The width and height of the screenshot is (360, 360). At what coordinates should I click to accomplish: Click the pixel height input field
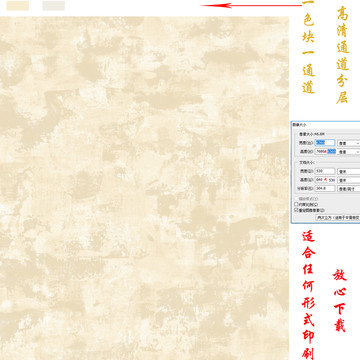325,152
